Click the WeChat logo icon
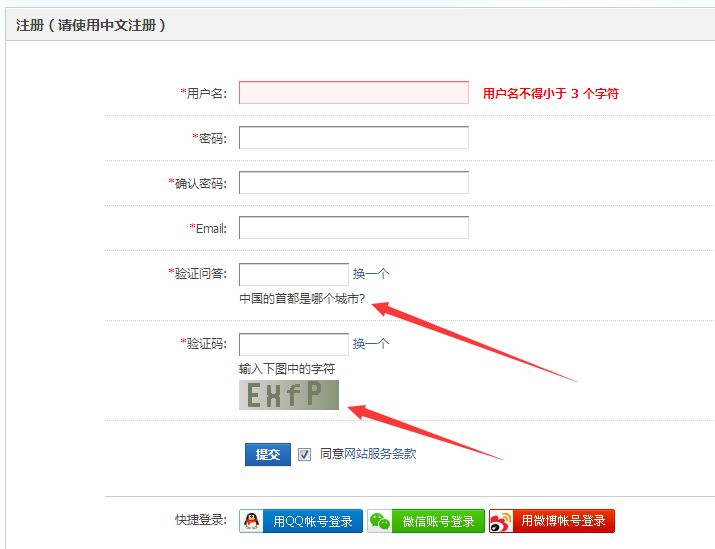715x549 pixels. 379,522
